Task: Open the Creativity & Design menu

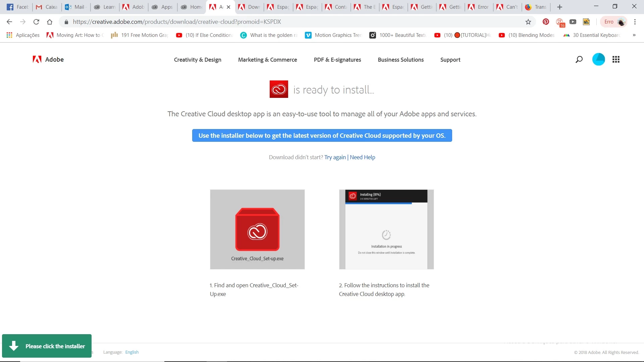Action: pos(197,60)
